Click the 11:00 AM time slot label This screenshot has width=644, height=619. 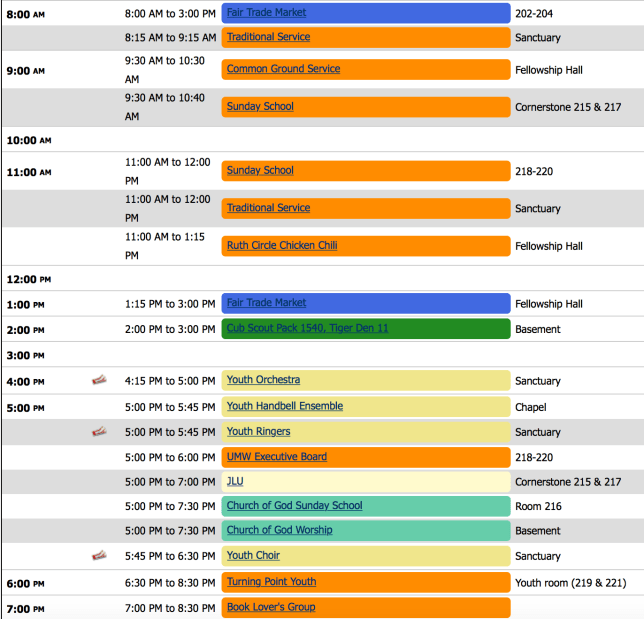(28, 172)
